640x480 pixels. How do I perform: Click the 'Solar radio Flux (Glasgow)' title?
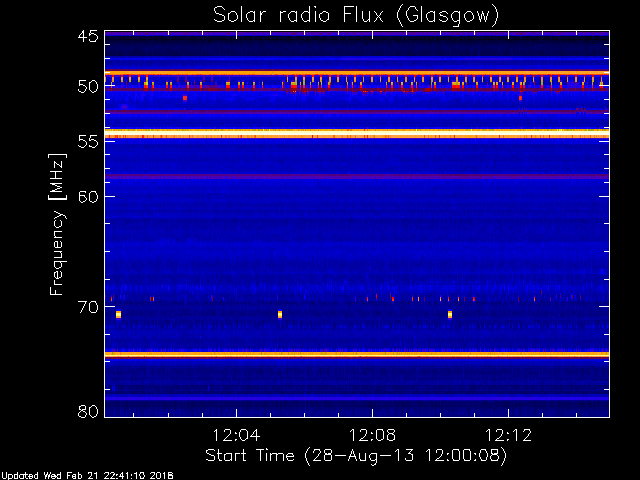(355, 15)
